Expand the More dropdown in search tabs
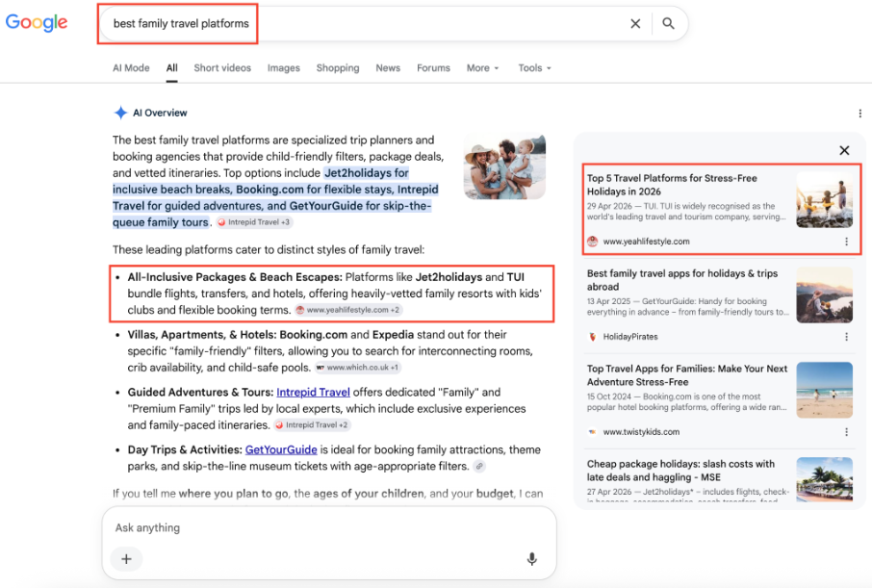Image resolution: width=872 pixels, height=588 pixels. (482, 68)
